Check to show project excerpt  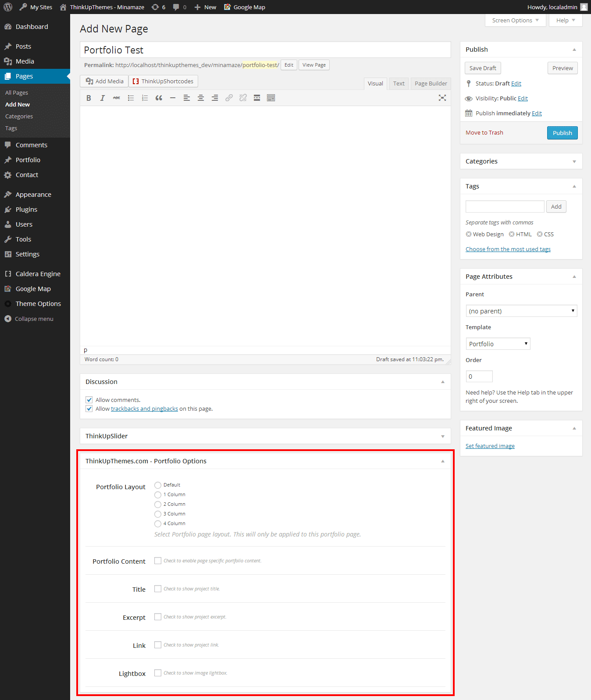[x=158, y=617]
